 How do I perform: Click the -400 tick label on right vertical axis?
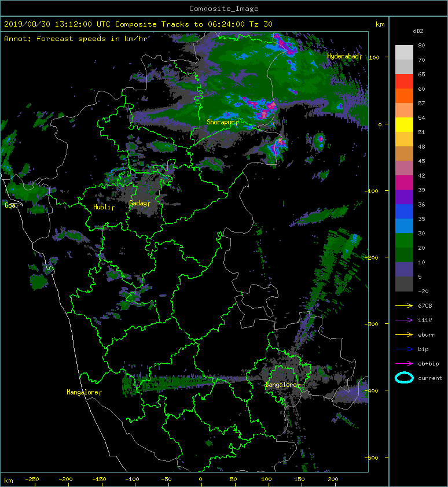pos(371,390)
